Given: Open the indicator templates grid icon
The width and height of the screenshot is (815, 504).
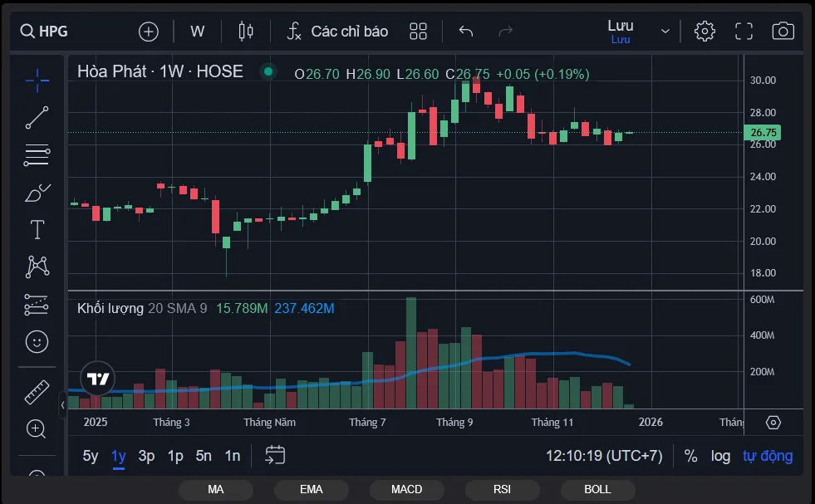Looking at the screenshot, I should [x=418, y=32].
